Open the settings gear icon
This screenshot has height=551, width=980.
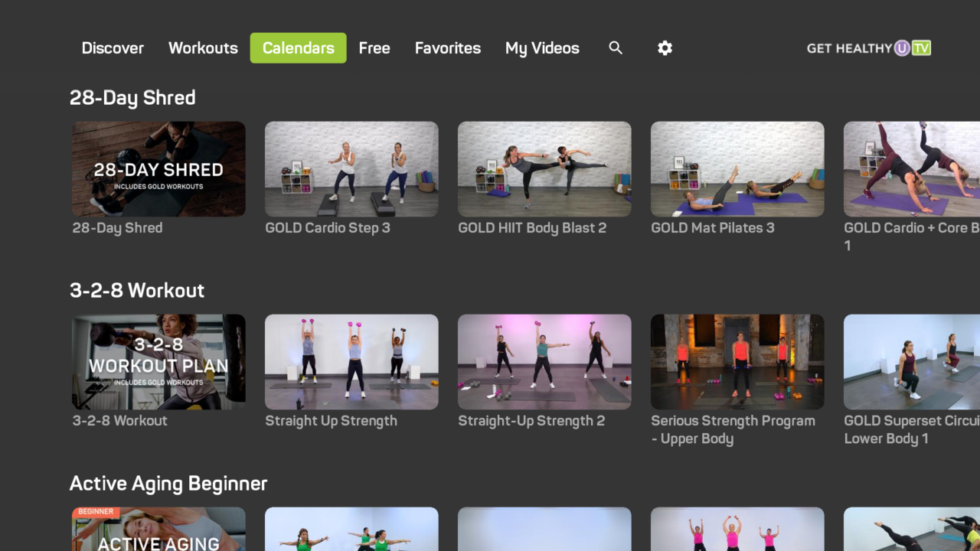pyautogui.click(x=665, y=47)
